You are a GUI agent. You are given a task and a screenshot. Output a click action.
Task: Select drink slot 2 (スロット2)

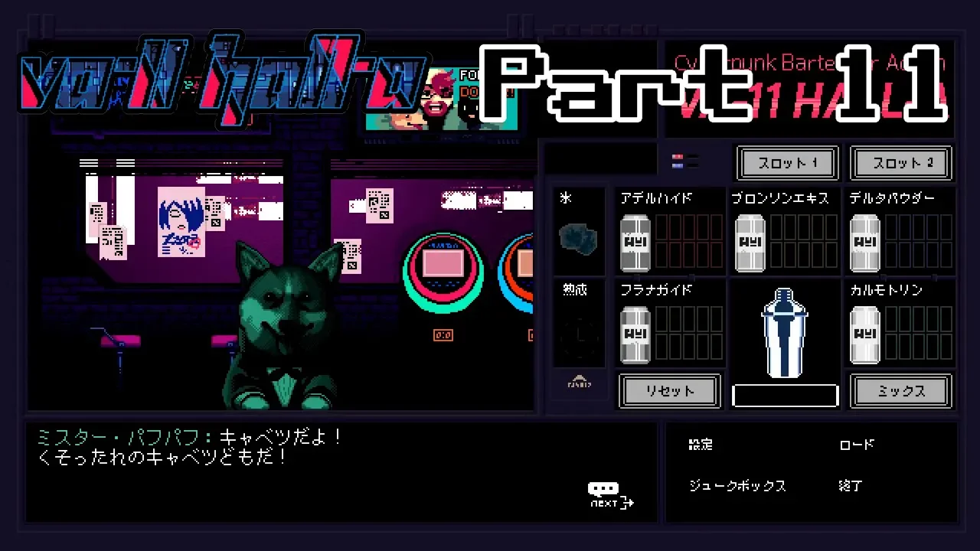pyautogui.click(x=901, y=163)
